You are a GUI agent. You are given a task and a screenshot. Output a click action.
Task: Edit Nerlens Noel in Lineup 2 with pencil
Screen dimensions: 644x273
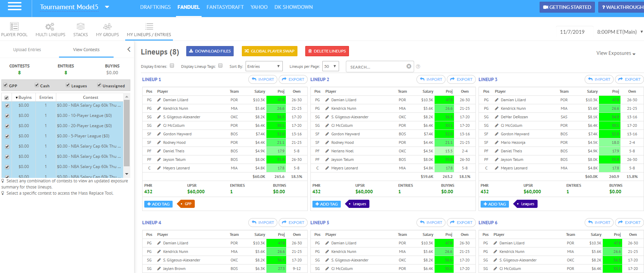(x=327, y=151)
